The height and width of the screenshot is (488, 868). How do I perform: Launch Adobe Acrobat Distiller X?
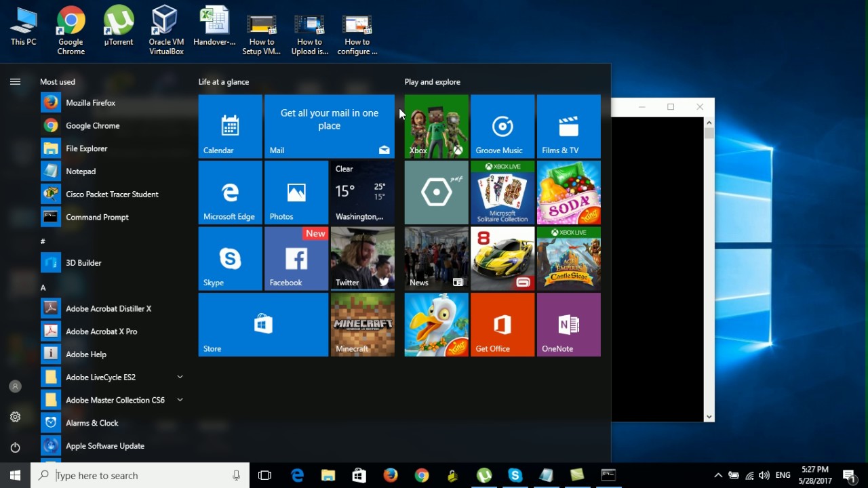[113, 308]
